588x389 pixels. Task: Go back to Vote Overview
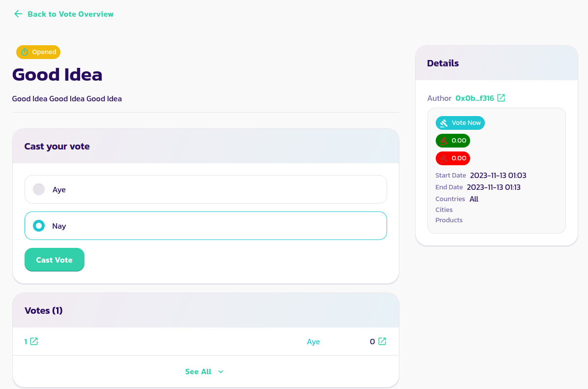(70, 14)
